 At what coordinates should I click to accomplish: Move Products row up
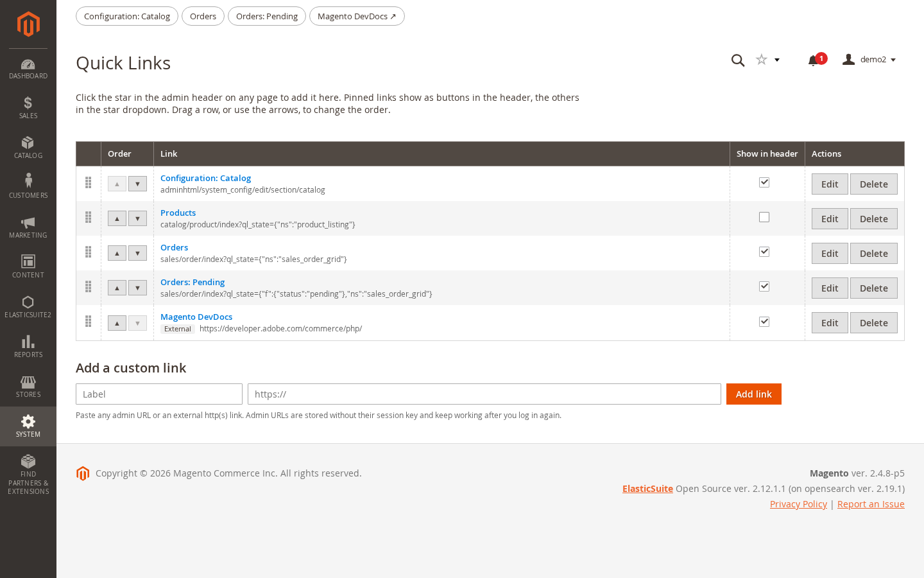[117, 218]
